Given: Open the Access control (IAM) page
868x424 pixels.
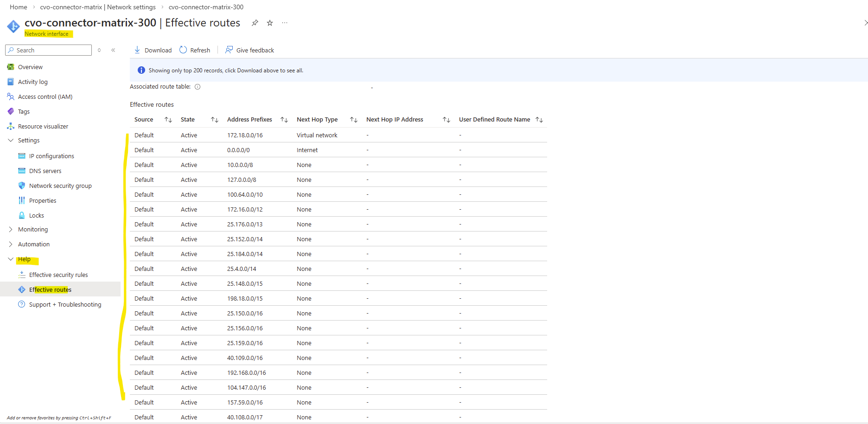Looking at the screenshot, I should (45, 96).
